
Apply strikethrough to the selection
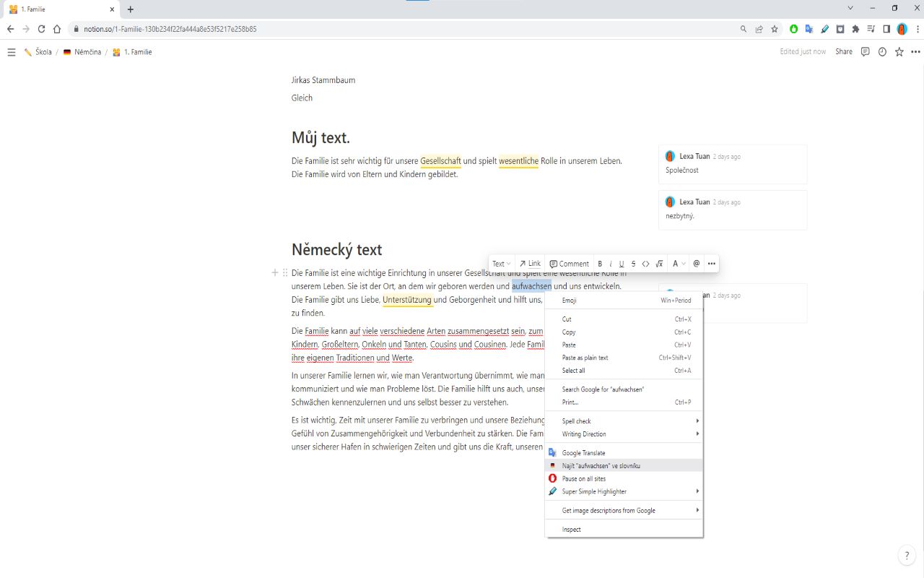[633, 264]
